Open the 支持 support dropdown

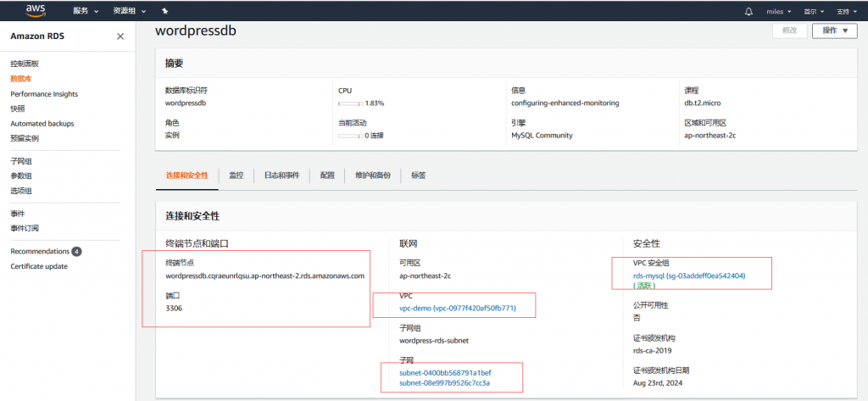(847, 11)
